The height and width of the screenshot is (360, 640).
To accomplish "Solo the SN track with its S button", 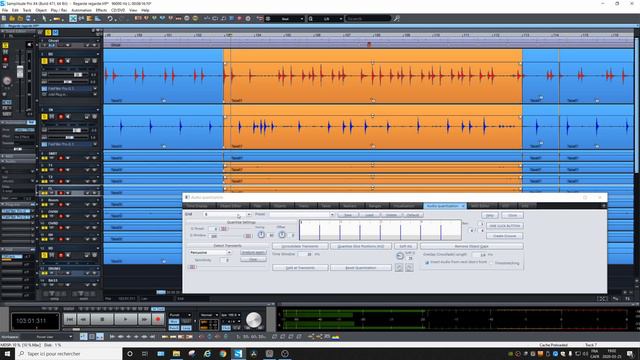I will [x=44, y=117].
